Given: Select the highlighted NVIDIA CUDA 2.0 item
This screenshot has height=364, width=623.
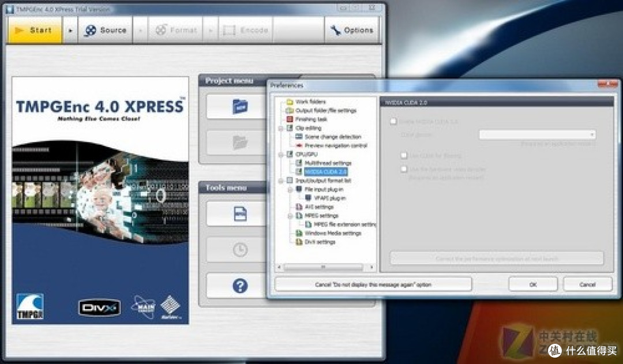Looking at the screenshot, I should point(326,172).
